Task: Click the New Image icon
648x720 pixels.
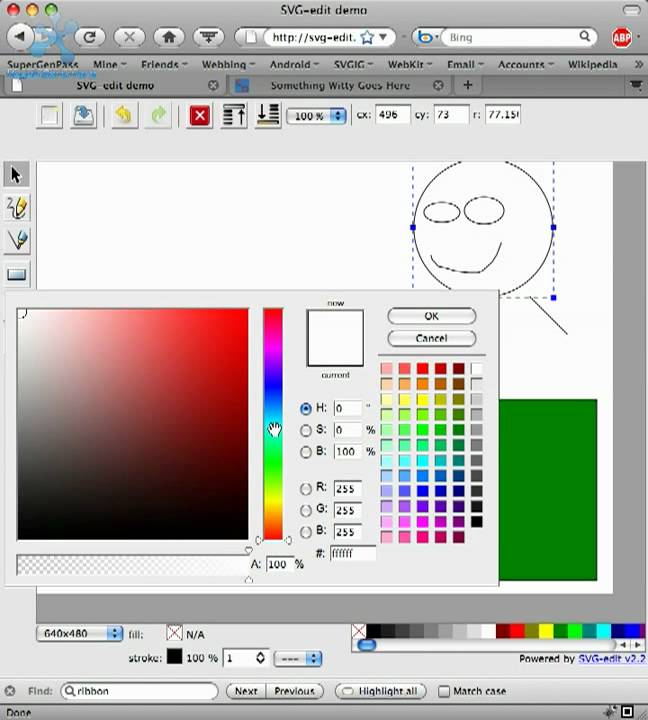Action: [x=49, y=115]
